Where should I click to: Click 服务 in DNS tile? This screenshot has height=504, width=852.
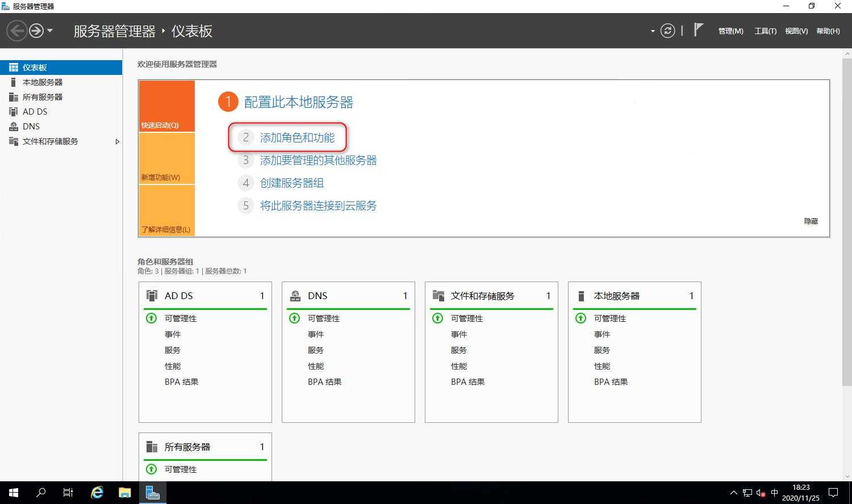pos(316,350)
